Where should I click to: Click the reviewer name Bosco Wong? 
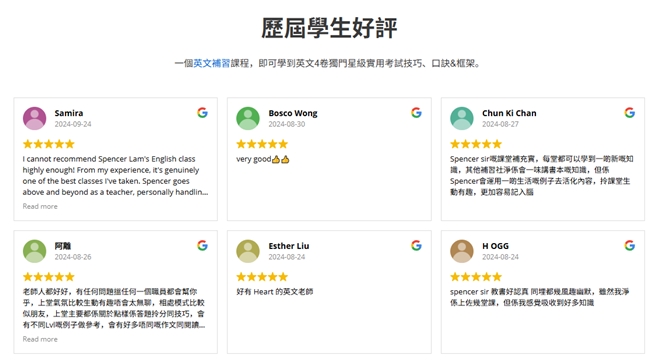point(293,113)
